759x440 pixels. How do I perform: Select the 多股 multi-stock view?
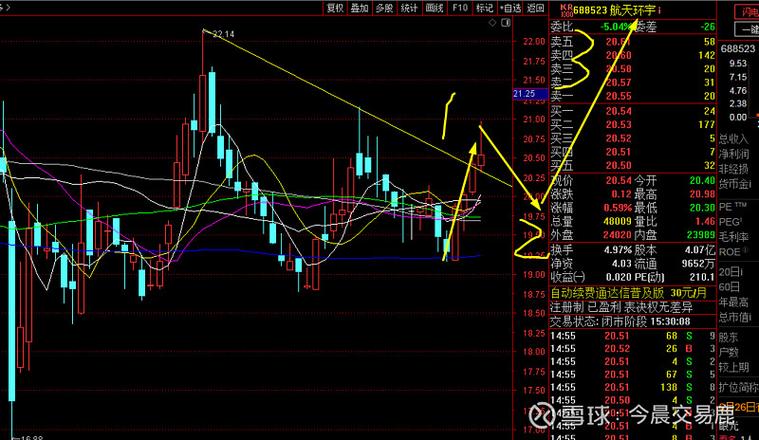[385, 7]
